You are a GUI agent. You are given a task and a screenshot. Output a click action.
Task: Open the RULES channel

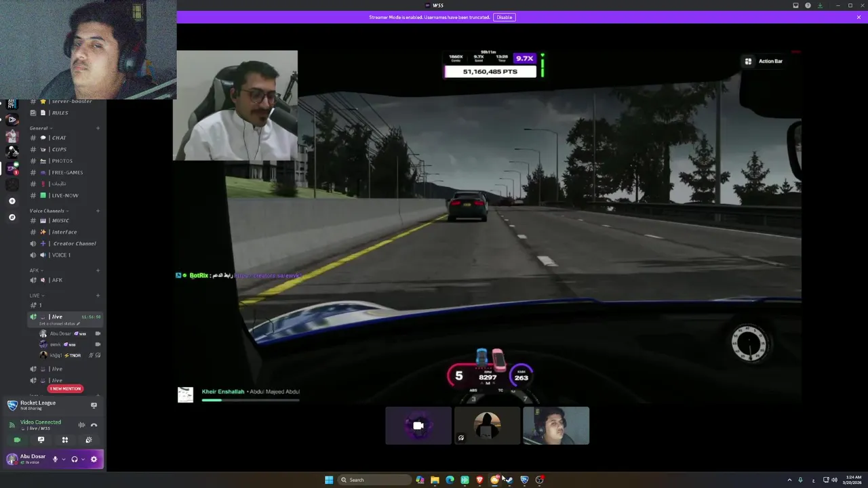click(64, 113)
